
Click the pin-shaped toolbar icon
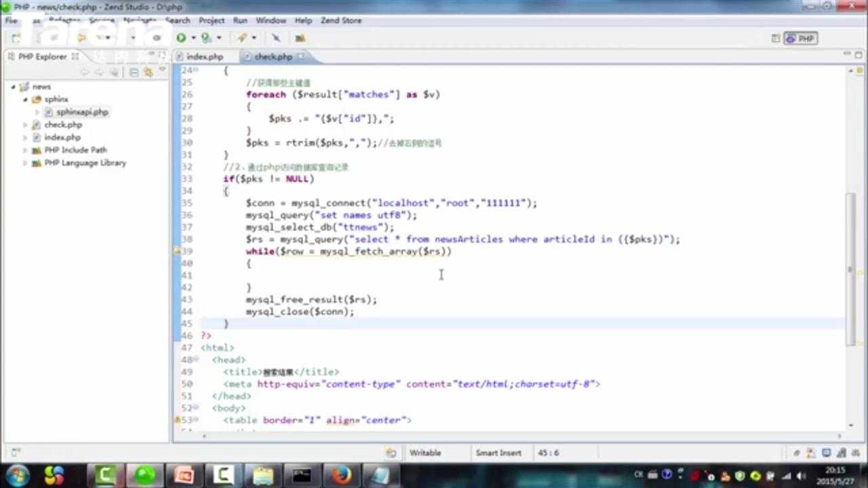coord(276,38)
